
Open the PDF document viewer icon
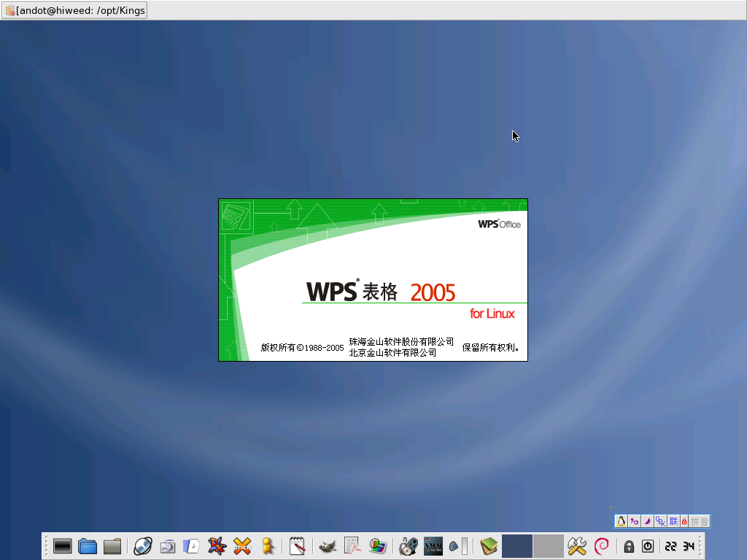pos(352,546)
